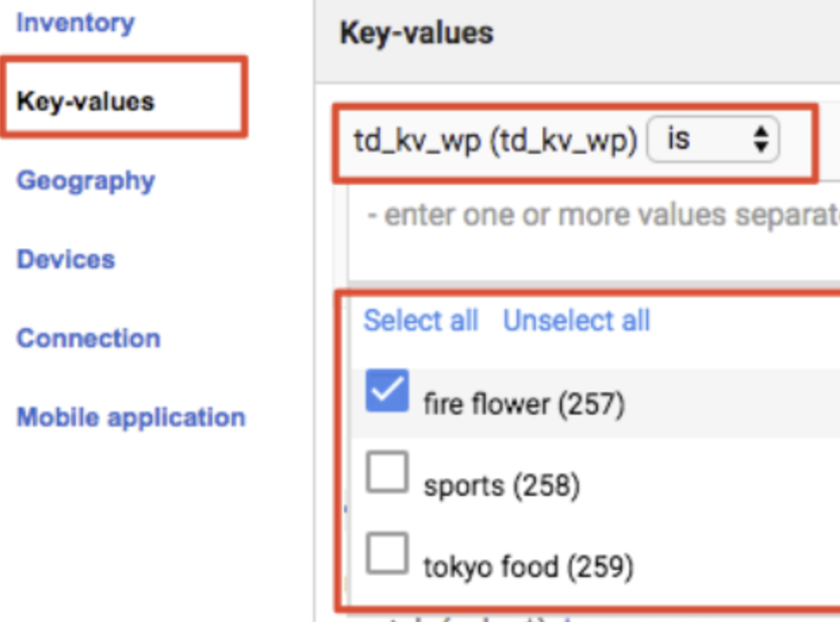Open the Mobile application section
840x622 pixels.
[131, 417]
